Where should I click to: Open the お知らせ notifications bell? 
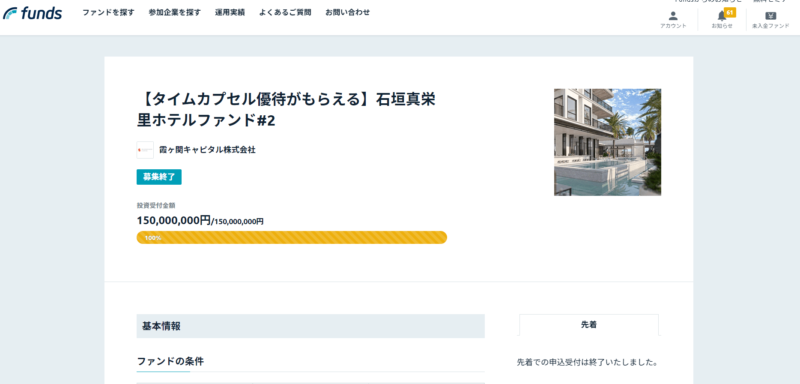coord(722,19)
